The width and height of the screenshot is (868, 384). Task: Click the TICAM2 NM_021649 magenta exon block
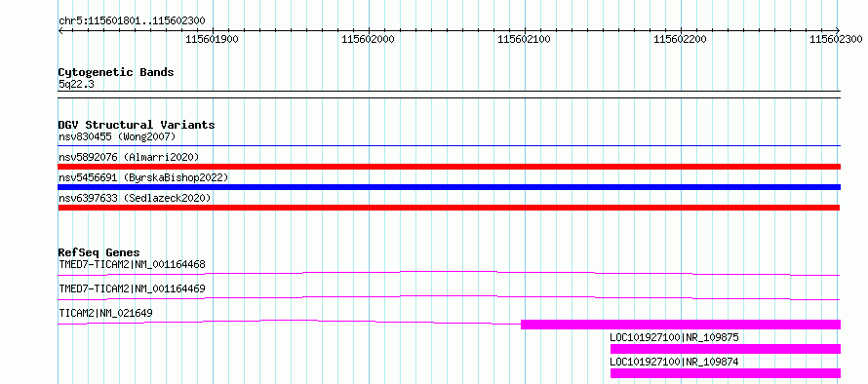tap(681, 325)
